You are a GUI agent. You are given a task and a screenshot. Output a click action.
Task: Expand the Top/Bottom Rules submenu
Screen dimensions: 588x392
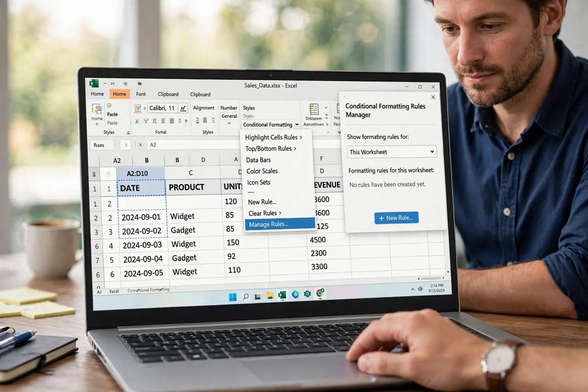pos(294,149)
